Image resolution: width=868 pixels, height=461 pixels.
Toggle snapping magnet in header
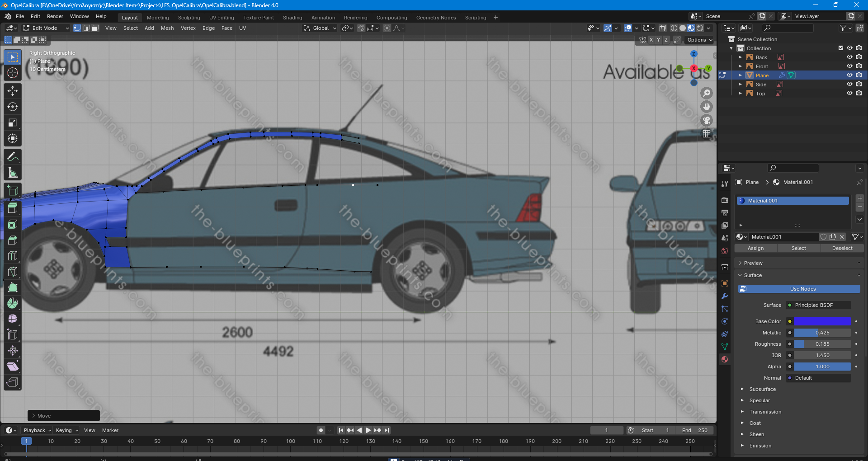click(x=361, y=28)
